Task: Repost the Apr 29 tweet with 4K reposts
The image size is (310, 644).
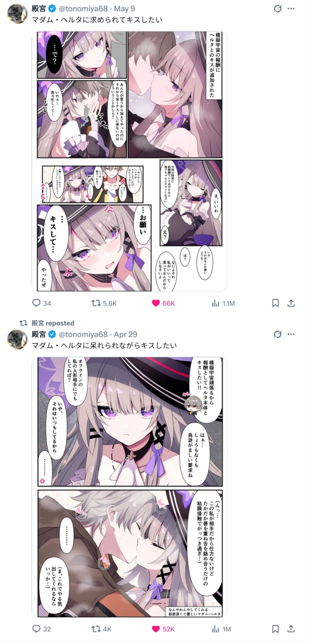Action: 101,629
